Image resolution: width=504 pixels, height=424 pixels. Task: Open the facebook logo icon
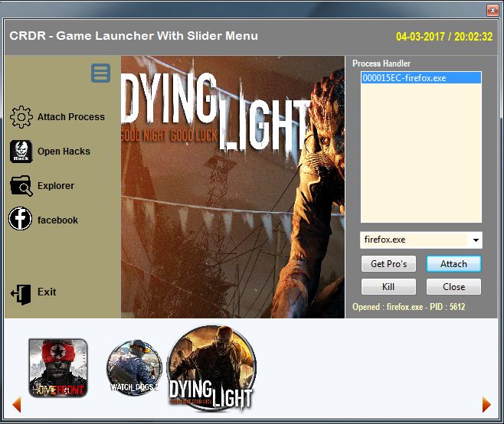21,220
